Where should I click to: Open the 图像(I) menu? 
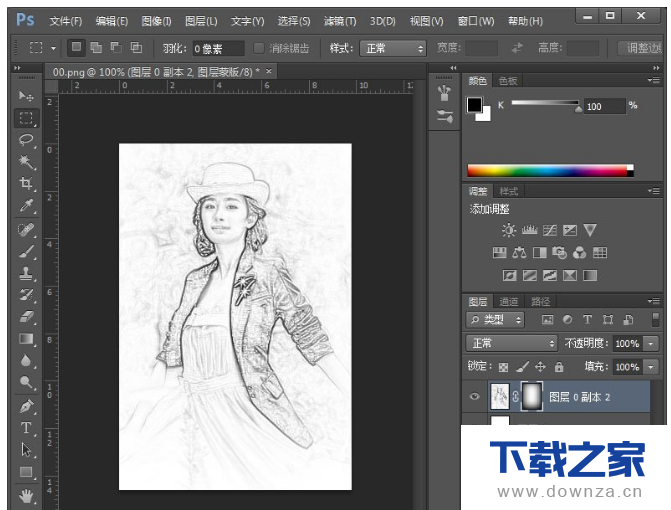[x=156, y=21]
